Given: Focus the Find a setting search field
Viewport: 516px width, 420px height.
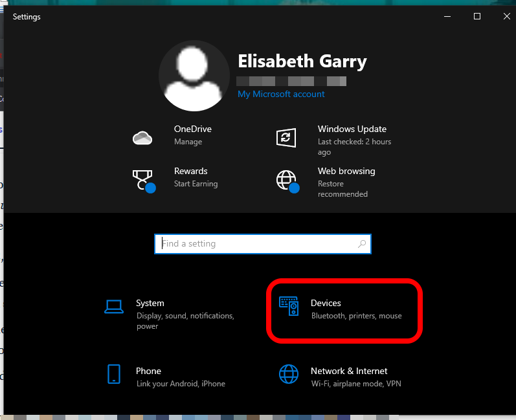Looking at the screenshot, I should pos(256,244).
